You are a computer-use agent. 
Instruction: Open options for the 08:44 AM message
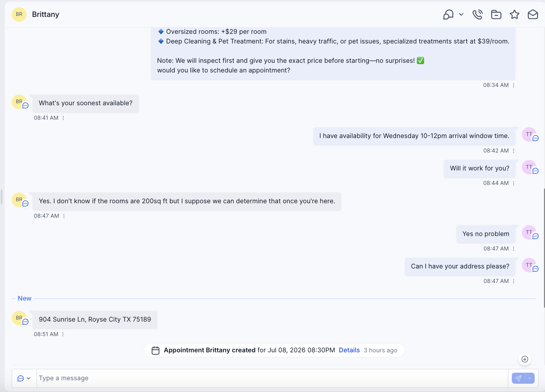(514, 183)
